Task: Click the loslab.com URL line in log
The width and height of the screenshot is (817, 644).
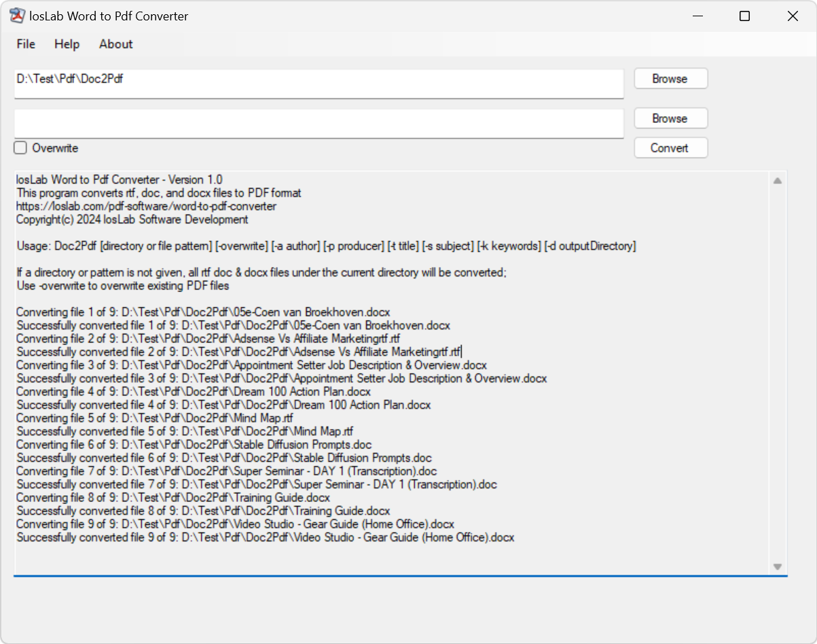Action: point(146,207)
